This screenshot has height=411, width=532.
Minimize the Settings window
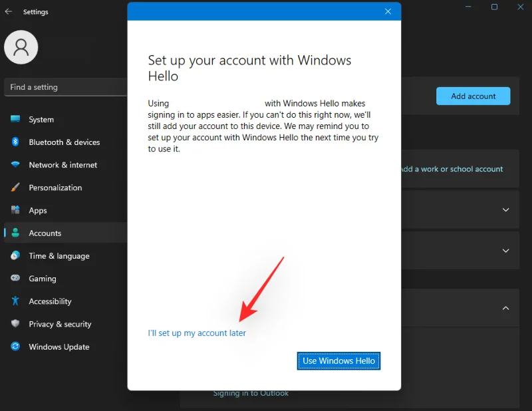point(468,7)
